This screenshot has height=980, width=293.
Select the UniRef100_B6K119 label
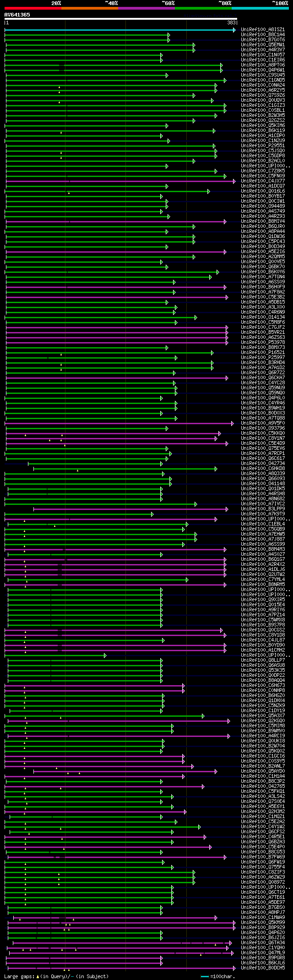263,131
